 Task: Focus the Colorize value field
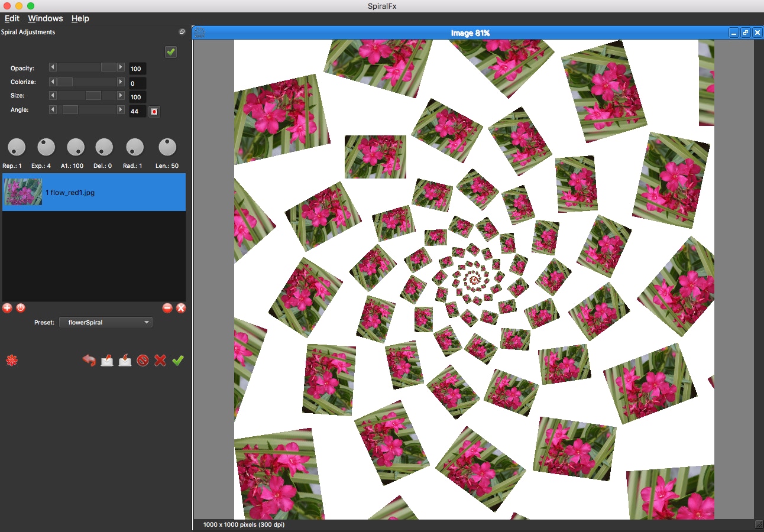click(x=138, y=83)
